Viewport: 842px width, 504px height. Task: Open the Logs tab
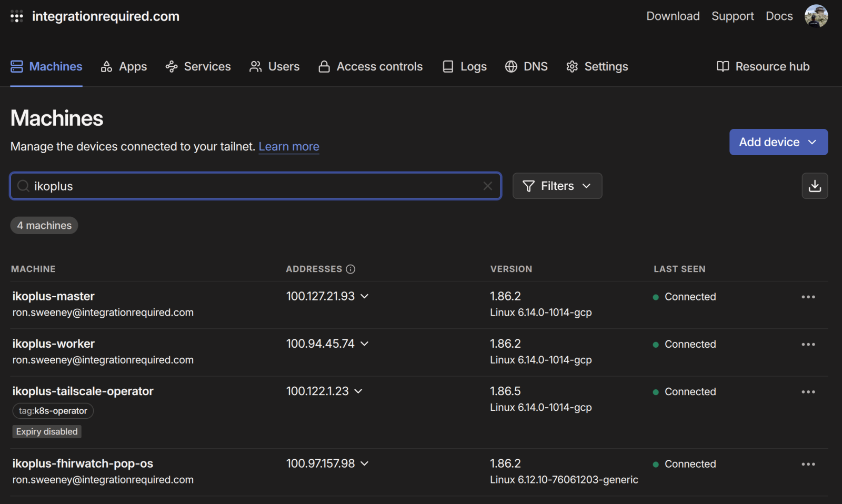(464, 66)
